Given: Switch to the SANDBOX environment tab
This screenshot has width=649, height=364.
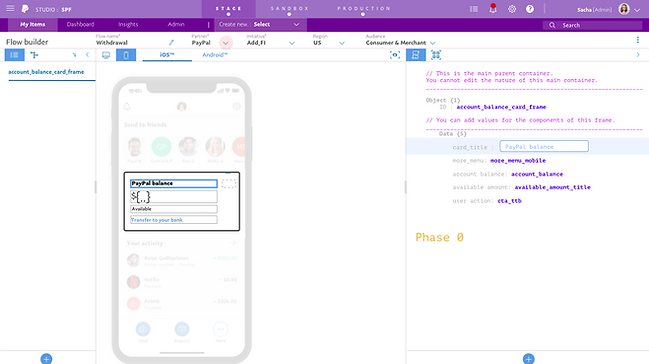Looking at the screenshot, I should coord(289,9).
